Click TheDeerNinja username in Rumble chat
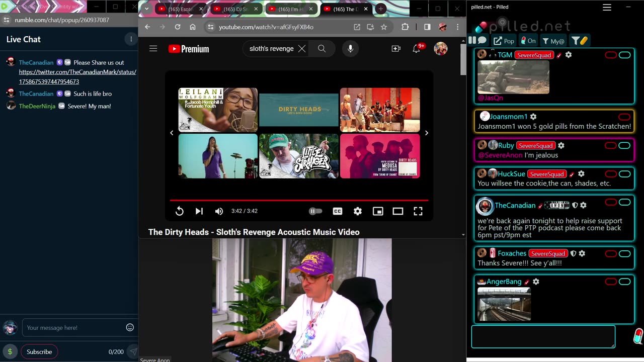Viewport: 644px width, 362px height. click(x=37, y=106)
